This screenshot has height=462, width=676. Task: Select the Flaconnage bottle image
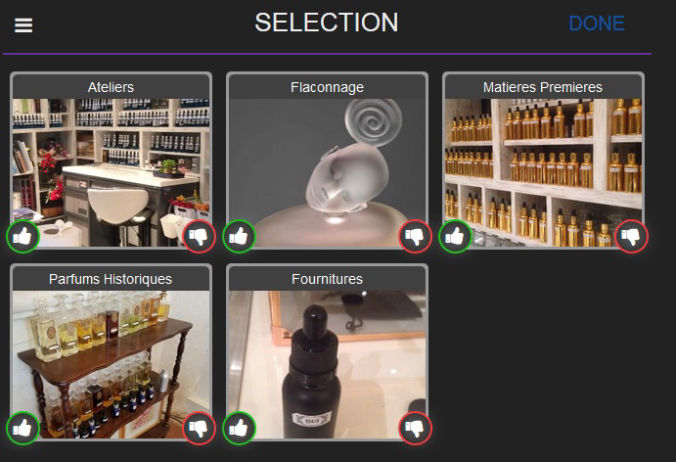tap(327, 172)
